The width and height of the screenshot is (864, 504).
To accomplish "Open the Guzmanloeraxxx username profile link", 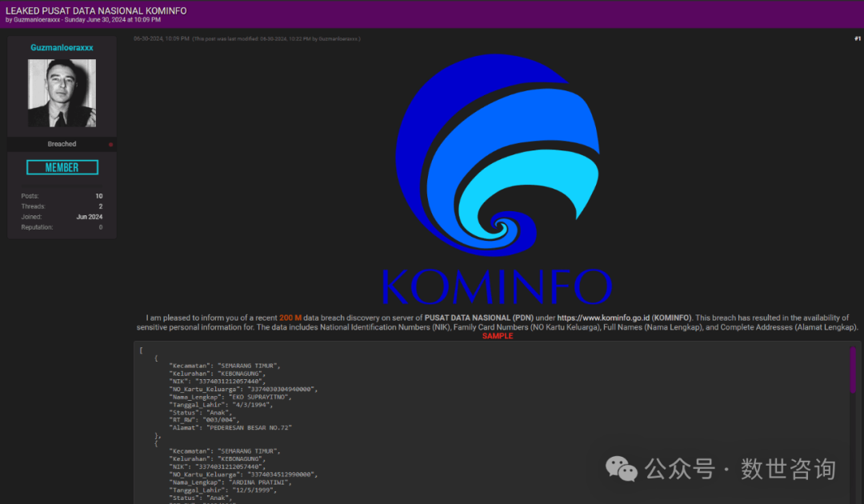I will 62,47.
